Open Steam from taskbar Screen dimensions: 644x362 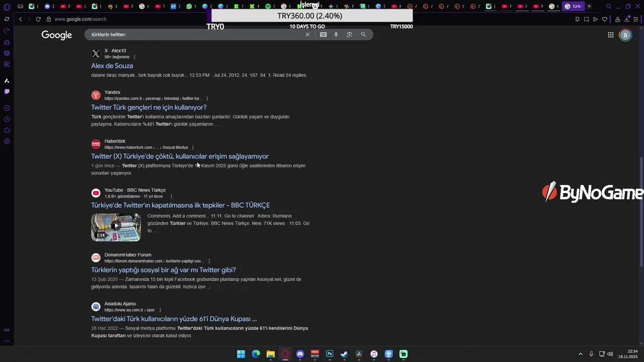point(344,354)
